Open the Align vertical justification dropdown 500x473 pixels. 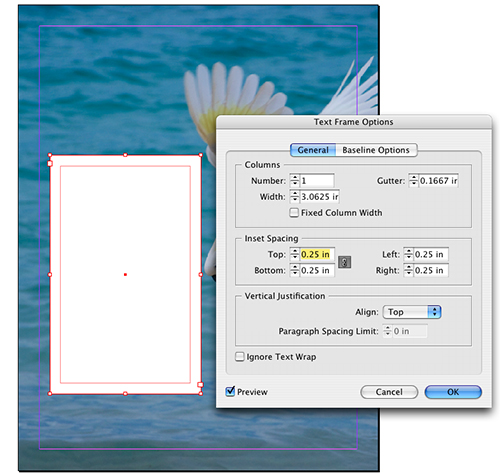[x=412, y=312]
